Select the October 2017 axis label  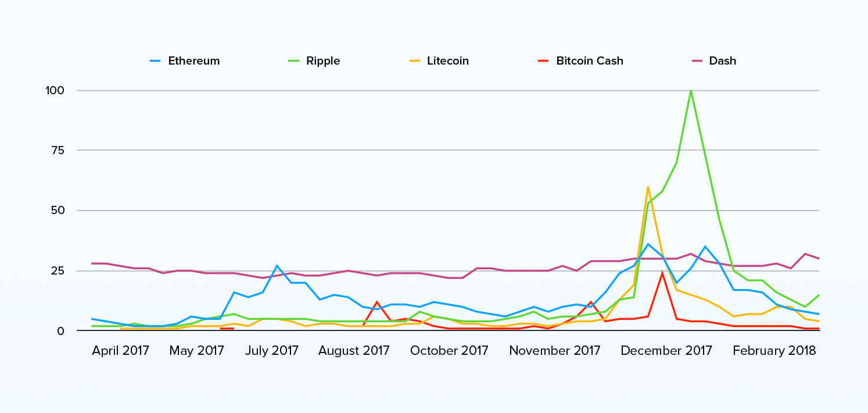click(x=449, y=351)
